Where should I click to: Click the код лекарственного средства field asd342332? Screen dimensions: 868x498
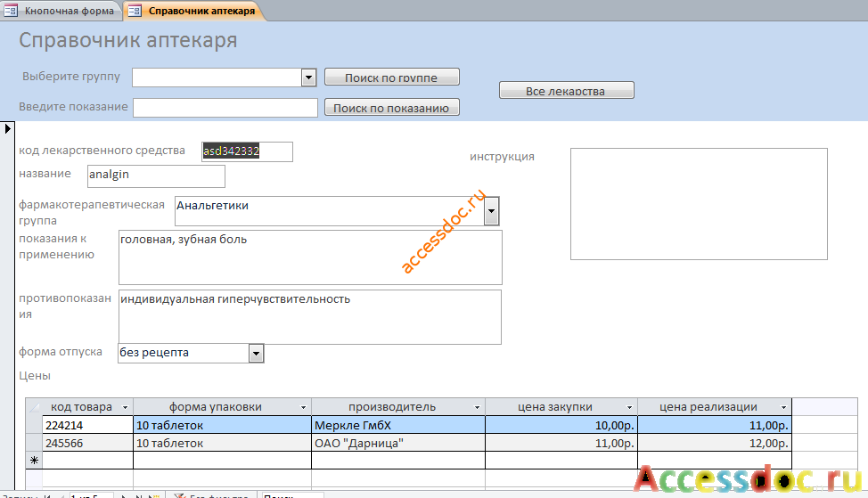point(247,151)
